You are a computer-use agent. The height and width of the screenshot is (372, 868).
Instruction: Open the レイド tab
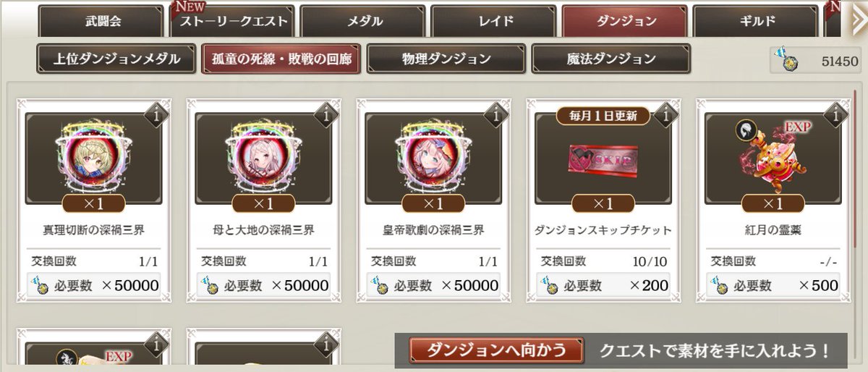click(x=495, y=21)
